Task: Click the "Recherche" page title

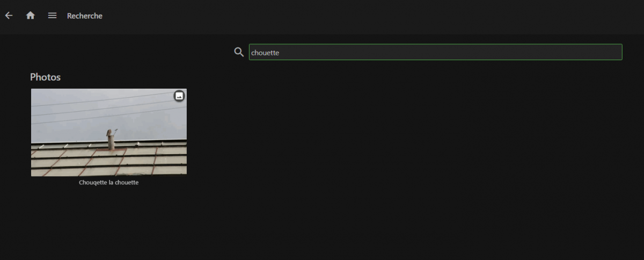Action: pos(85,16)
